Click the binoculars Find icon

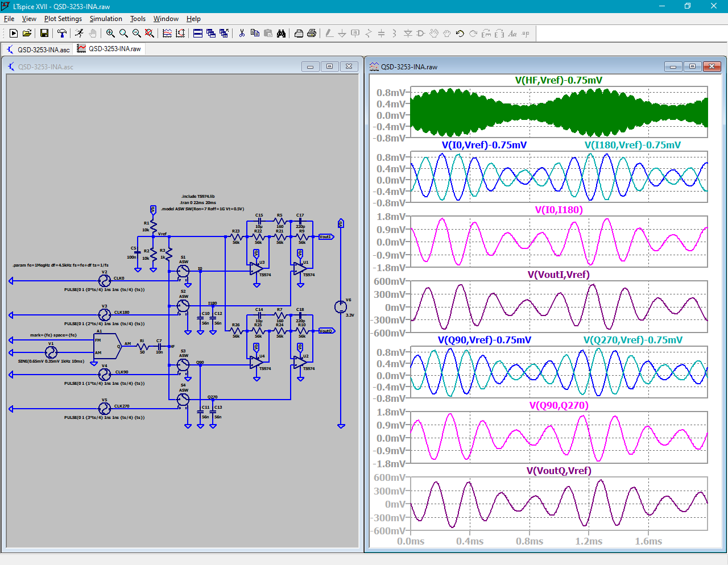(281, 34)
